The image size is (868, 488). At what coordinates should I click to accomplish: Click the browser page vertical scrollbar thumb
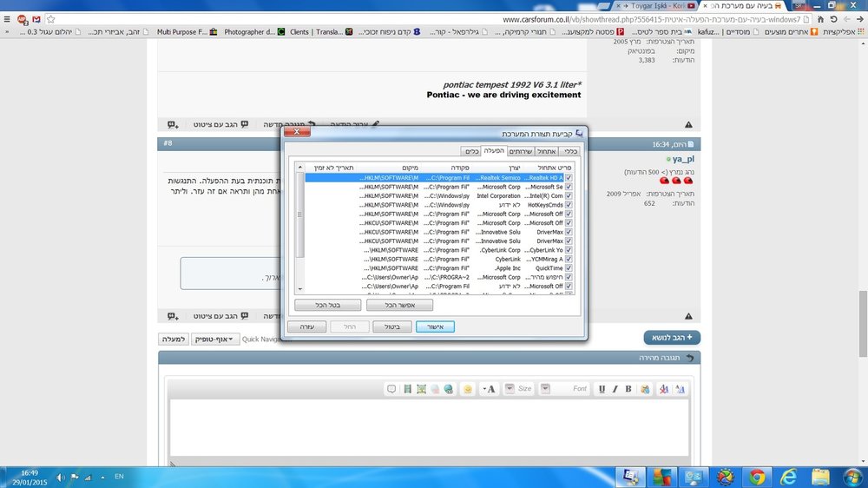tap(863, 324)
